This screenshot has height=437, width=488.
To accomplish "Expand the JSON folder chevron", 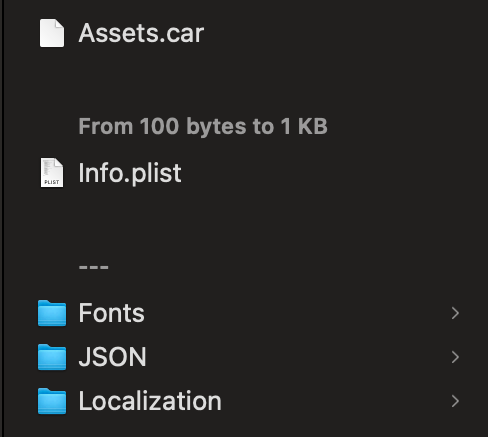I will click(x=455, y=357).
